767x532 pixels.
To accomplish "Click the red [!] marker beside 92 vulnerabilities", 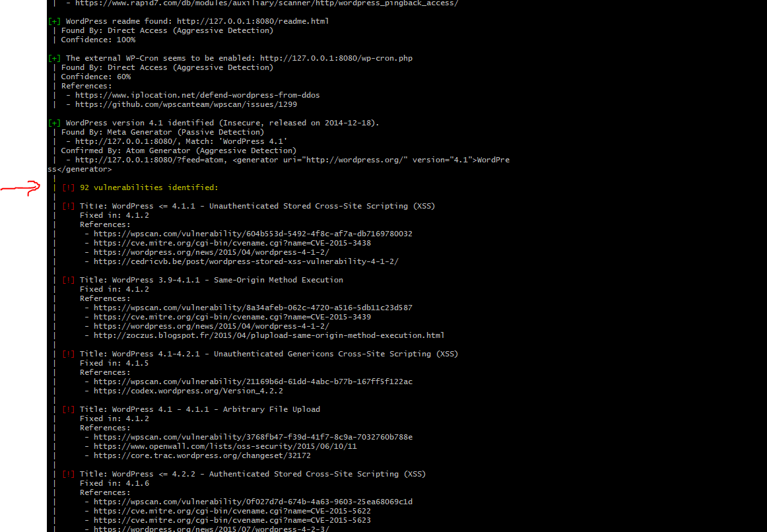I will pos(69,187).
